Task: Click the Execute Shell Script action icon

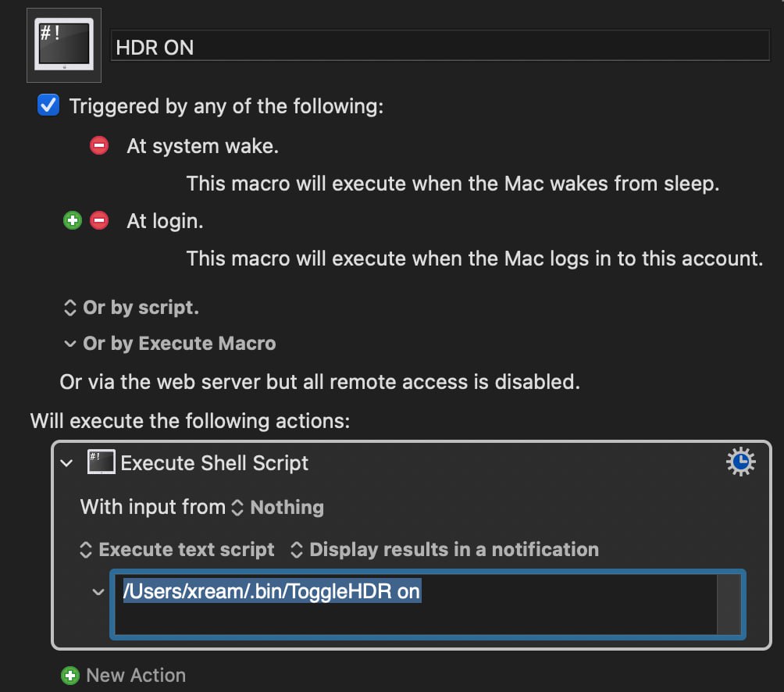Action: pyautogui.click(x=101, y=462)
